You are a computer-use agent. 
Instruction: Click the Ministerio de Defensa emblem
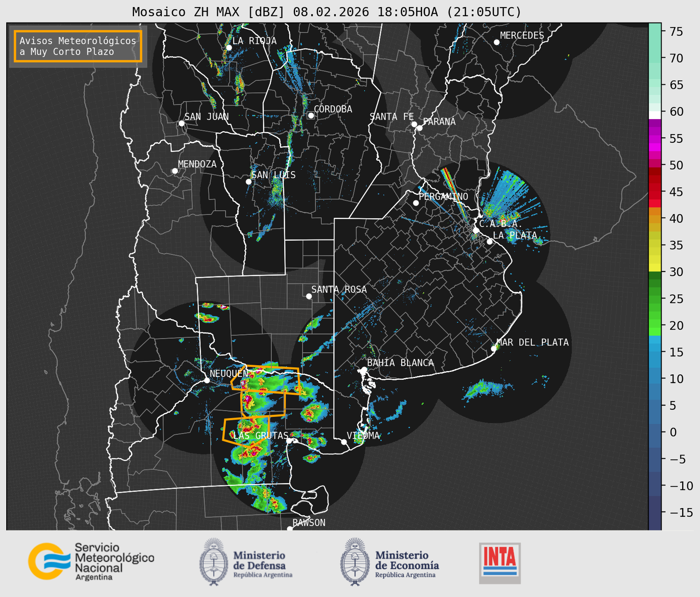coord(214,562)
